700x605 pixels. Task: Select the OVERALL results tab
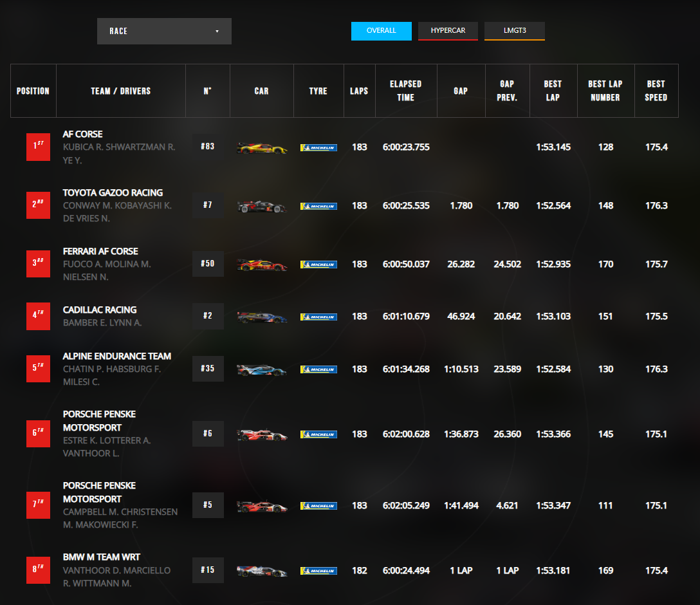(382, 31)
